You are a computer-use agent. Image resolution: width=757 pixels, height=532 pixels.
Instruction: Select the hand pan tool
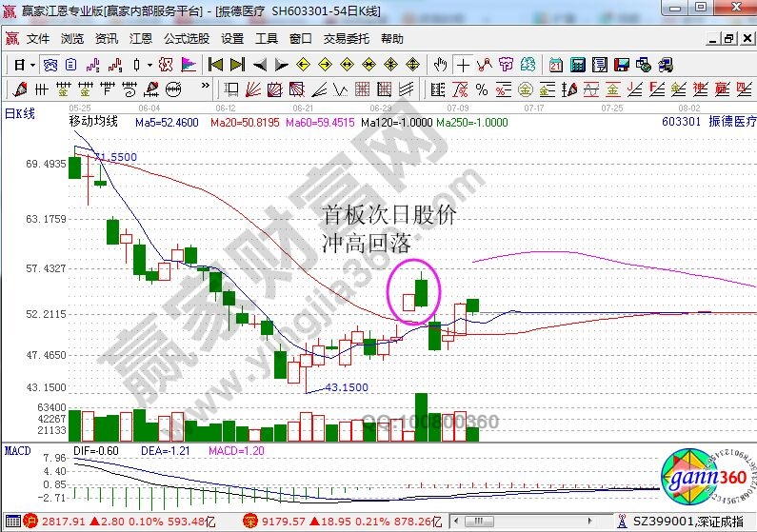[x=440, y=65]
